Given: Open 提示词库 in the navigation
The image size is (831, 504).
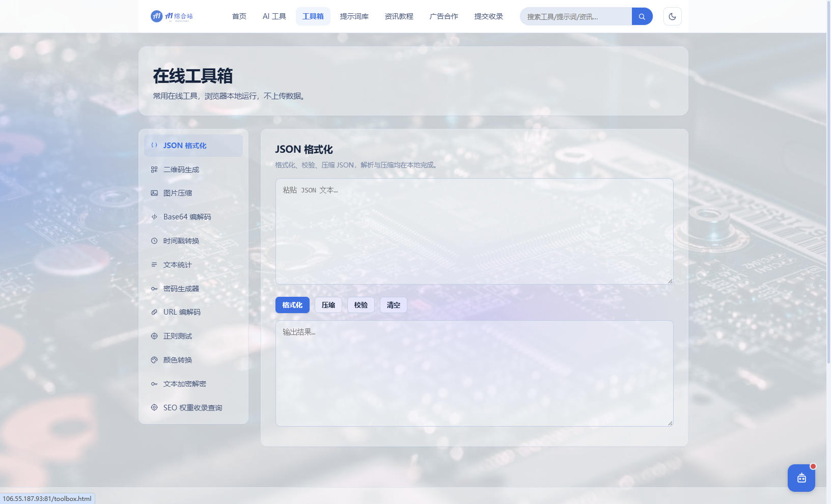Looking at the screenshot, I should pyautogui.click(x=354, y=16).
